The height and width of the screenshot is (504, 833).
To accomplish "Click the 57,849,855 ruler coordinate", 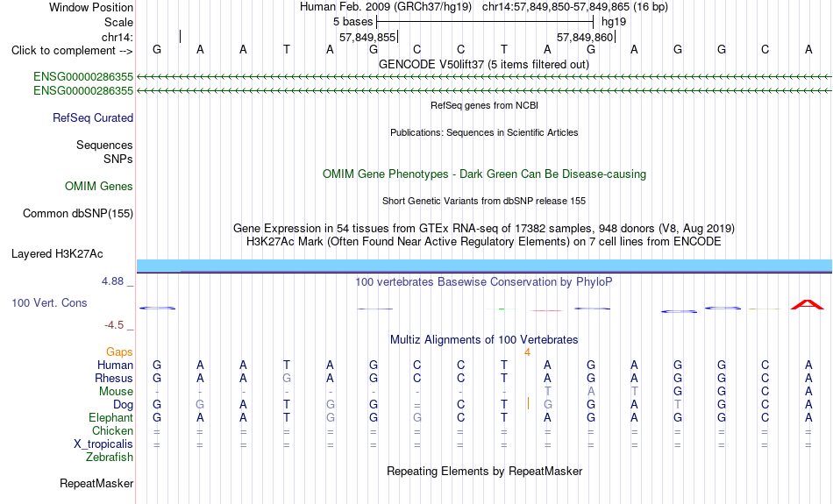I will coord(367,37).
